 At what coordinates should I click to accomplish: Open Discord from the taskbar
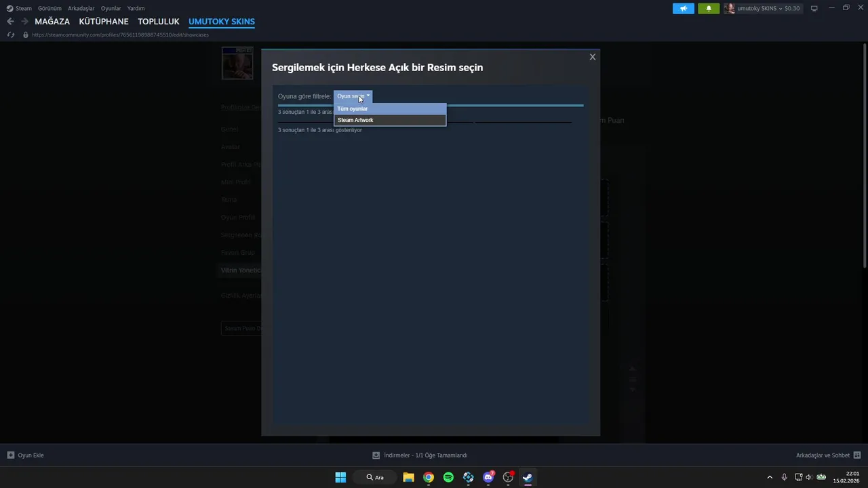pos(488,477)
